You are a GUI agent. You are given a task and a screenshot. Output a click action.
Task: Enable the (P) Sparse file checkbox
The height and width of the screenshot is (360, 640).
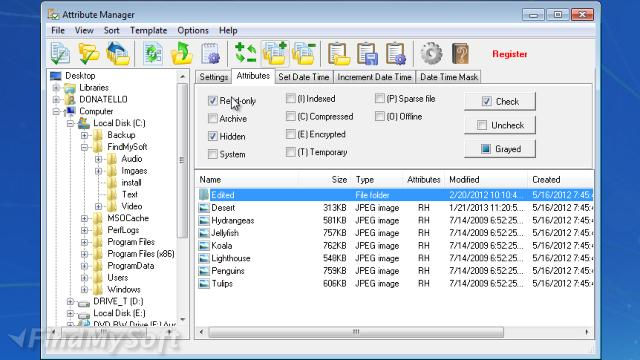pyautogui.click(x=380, y=98)
